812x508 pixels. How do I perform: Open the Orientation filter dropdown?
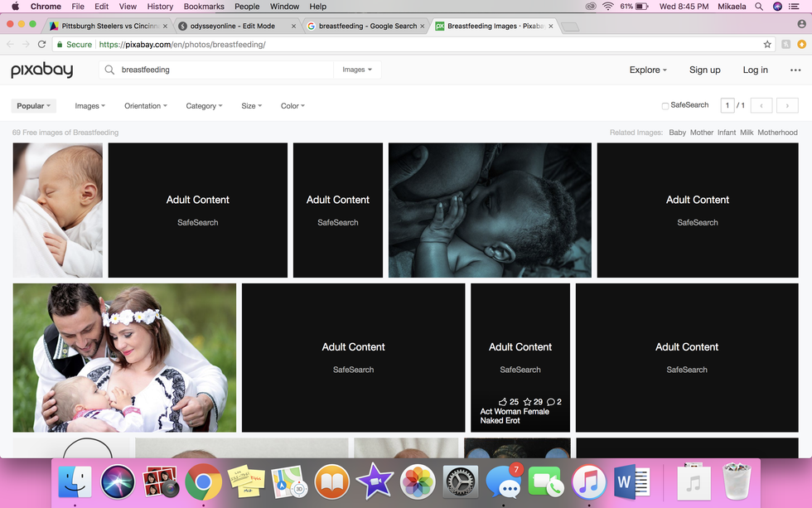[x=145, y=106]
